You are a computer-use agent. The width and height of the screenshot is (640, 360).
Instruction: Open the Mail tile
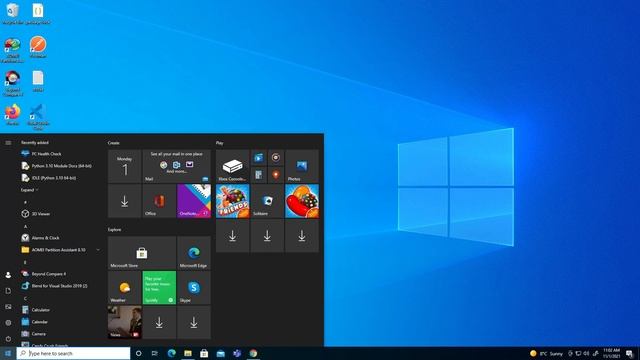click(176, 166)
